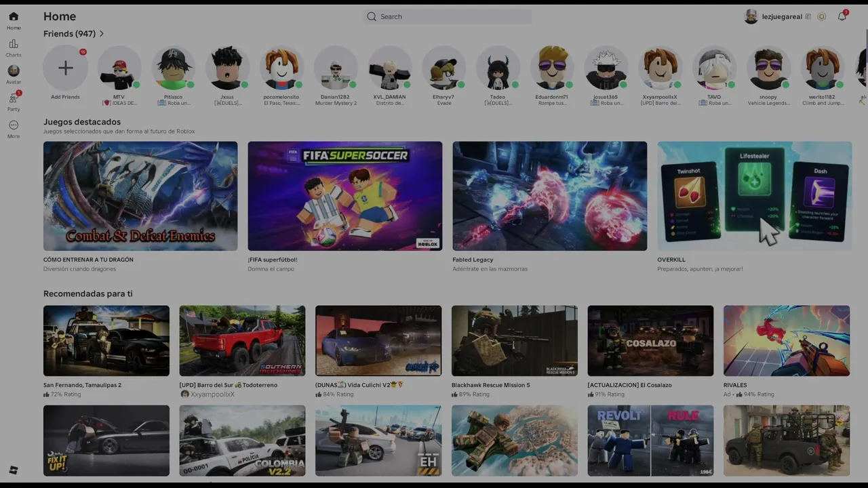The image size is (868, 488).
Task: Open friend XVL_DAMIAN's avatar
Action: click(390, 68)
